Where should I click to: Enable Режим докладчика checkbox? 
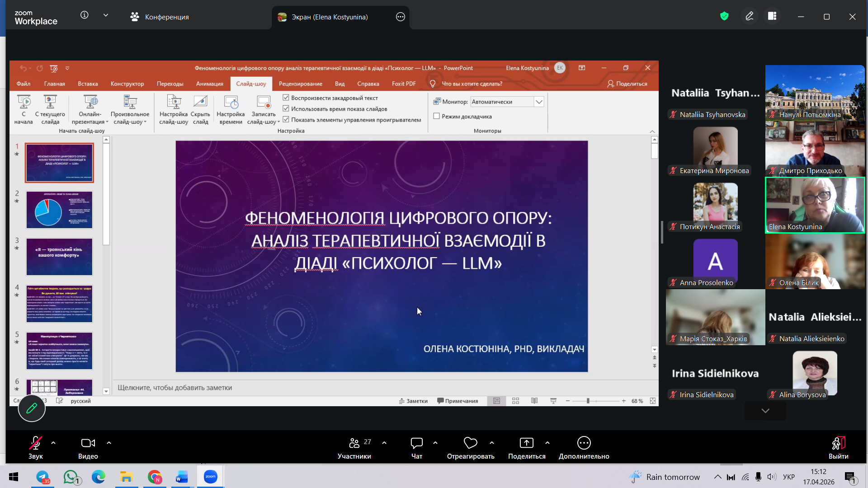(437, 116)
